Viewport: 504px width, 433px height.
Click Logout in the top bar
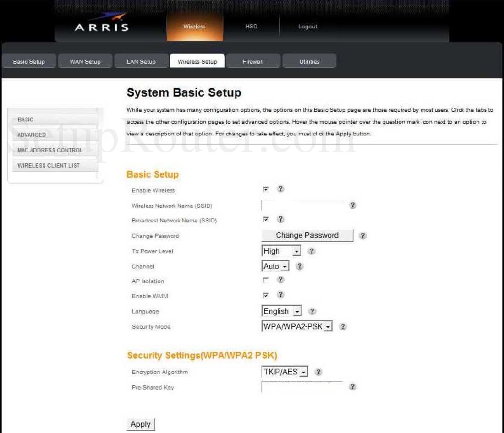coord(307,27)
